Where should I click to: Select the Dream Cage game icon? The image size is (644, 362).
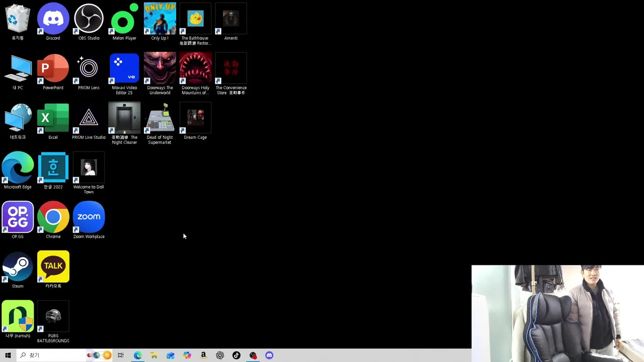[195, 122]
